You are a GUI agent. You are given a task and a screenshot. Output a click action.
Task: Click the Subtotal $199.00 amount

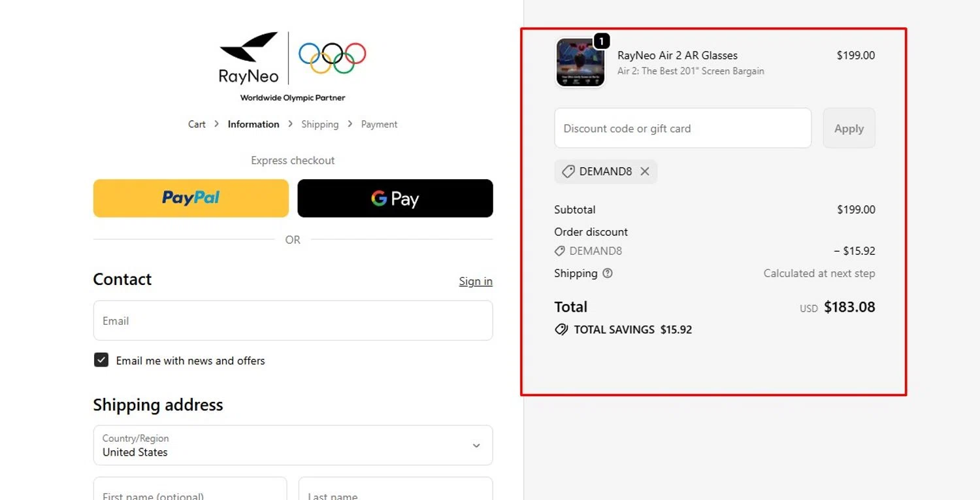tap(856, 210)
